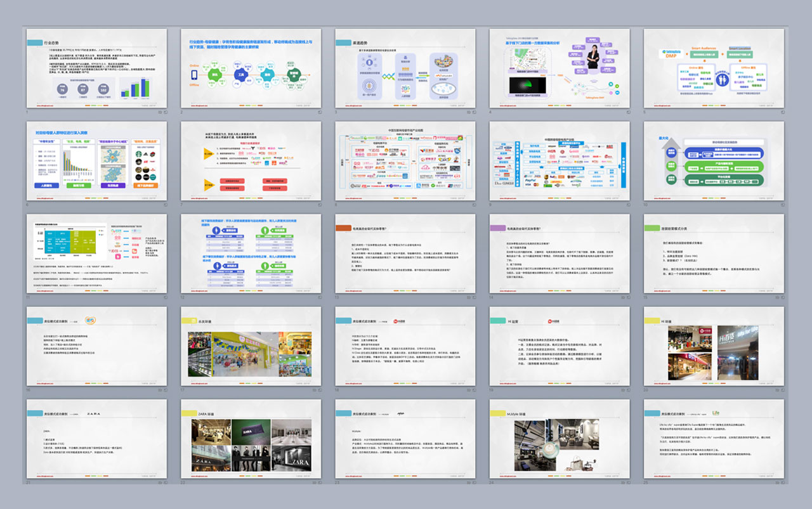Select slide 4 with the businesswoman photo

point(560,68)
